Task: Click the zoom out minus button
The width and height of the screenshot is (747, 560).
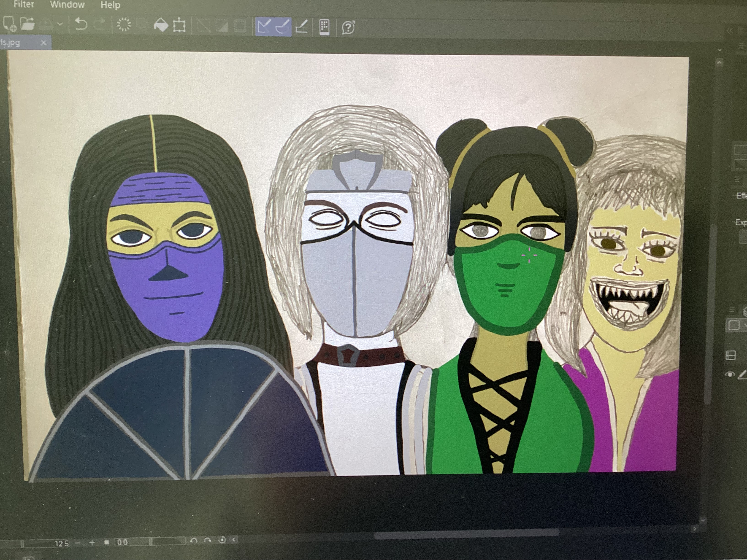Action: pos(77,543)
